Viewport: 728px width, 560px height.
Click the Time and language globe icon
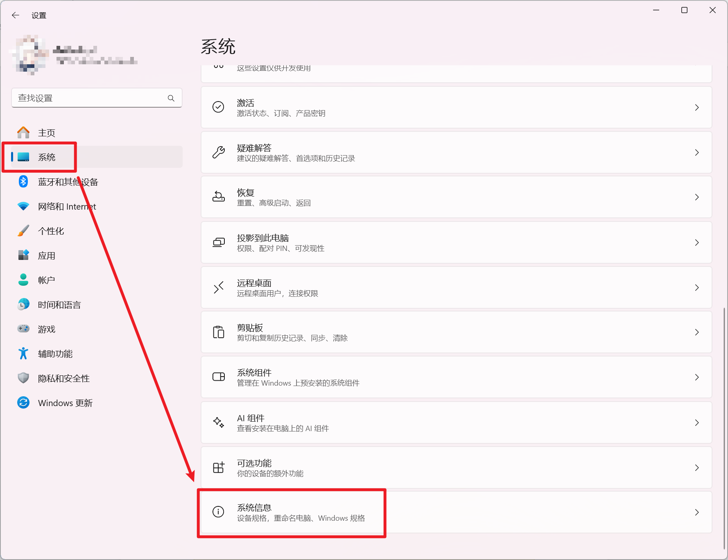pyautogui.click(x=23, y=304)
